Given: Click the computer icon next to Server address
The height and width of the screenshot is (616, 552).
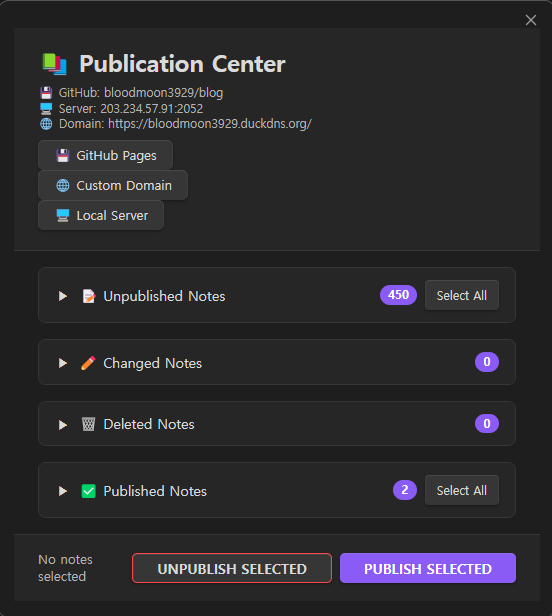Looking at the screenshot, I should pos(46,109).
